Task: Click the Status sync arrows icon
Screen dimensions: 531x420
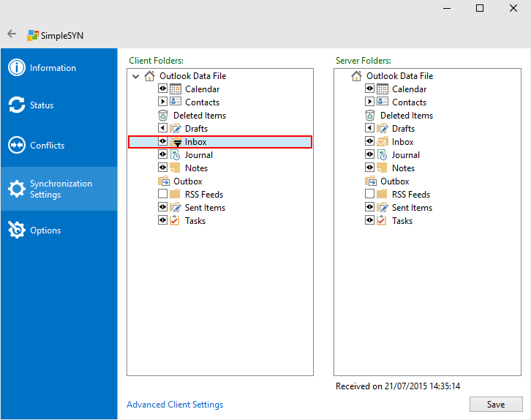Action: (16, 105)
